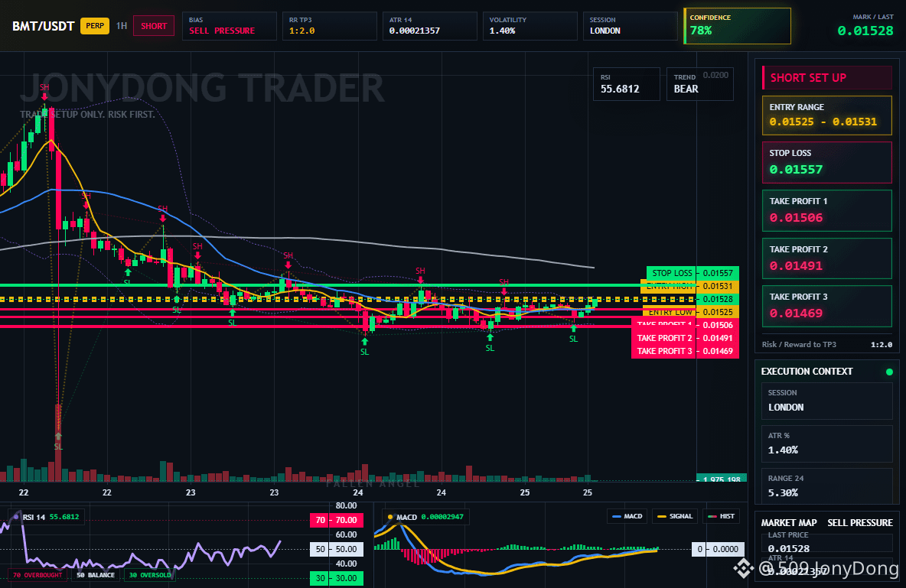Click the ATR 14 header card
Screen dimensions: 906x588
pos(429,26)
